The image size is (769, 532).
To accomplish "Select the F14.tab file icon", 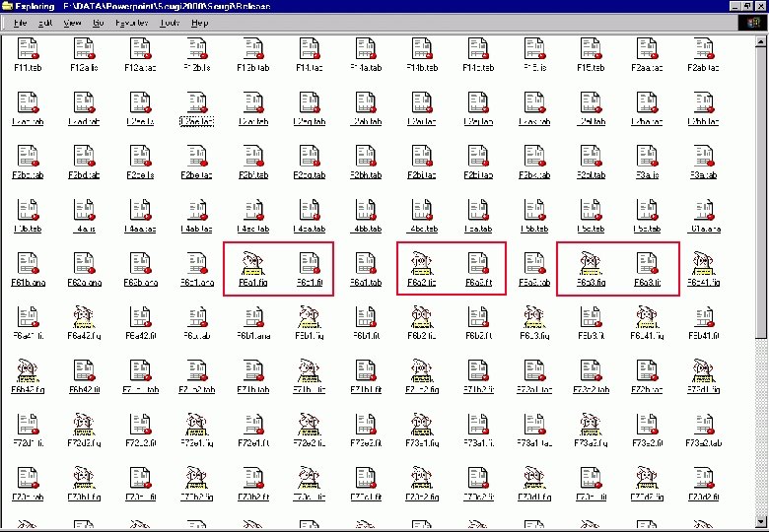I will (310, 49).
